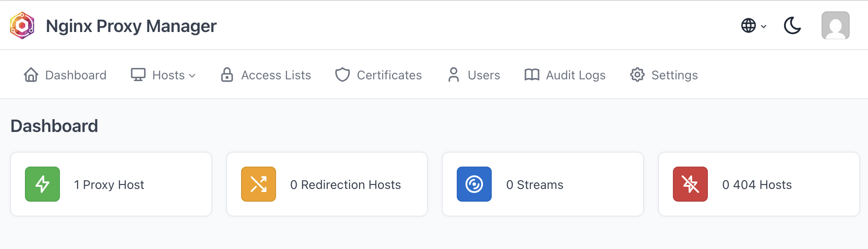Viewport: 868px width, 249px height.
Task: Open the 0 404 Hosts card
Action: click(759, 184)
